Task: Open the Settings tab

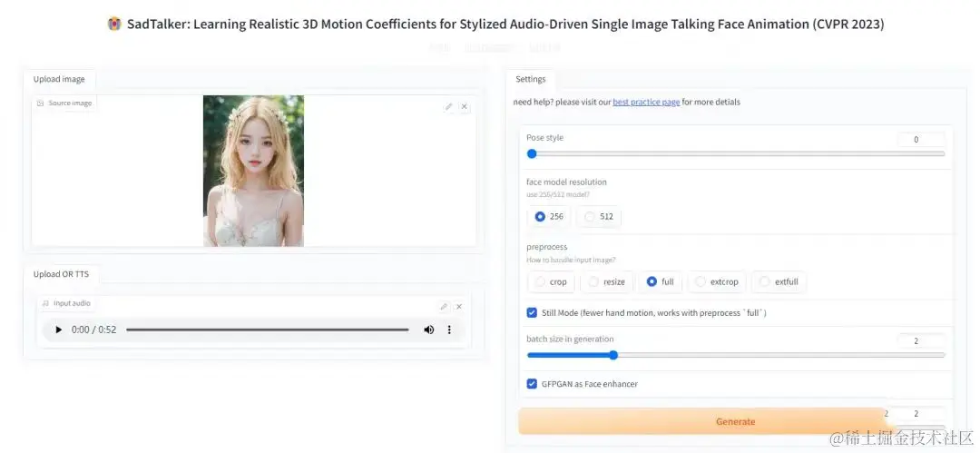Action: coord(531,80)
